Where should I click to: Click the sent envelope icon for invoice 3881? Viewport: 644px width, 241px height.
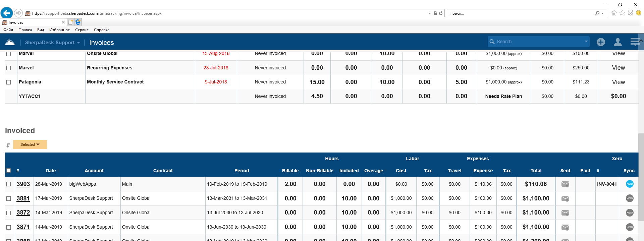(565, 198)
